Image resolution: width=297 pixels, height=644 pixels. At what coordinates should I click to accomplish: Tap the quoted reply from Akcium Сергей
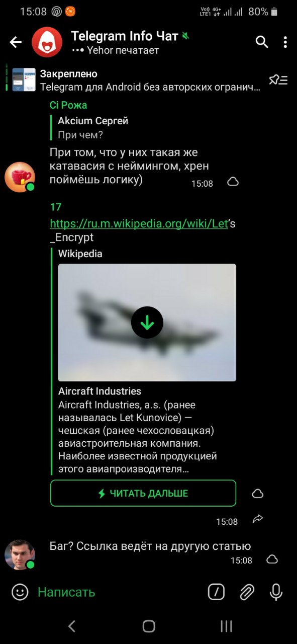coord(93,128)
